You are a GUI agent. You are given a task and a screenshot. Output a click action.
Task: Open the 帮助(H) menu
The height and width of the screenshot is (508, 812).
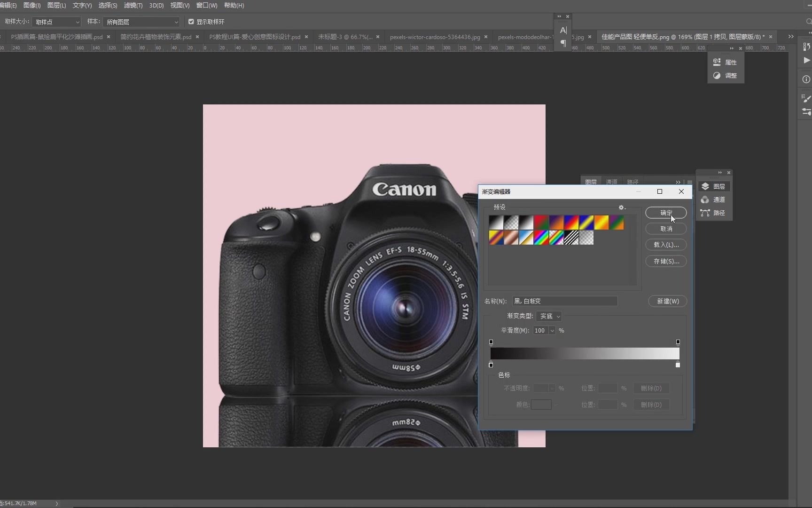click(234, 5)
